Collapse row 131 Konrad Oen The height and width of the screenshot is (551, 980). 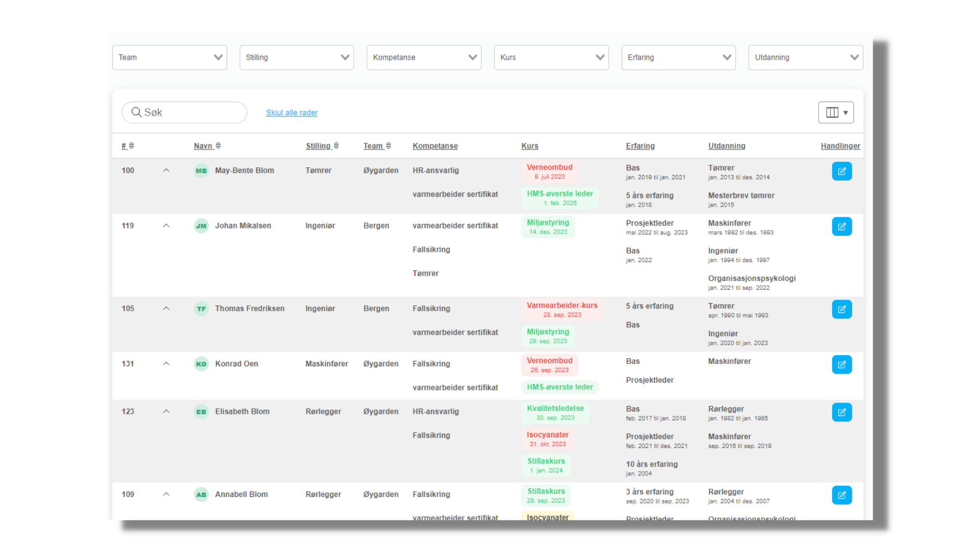click(x=166, y=364)
